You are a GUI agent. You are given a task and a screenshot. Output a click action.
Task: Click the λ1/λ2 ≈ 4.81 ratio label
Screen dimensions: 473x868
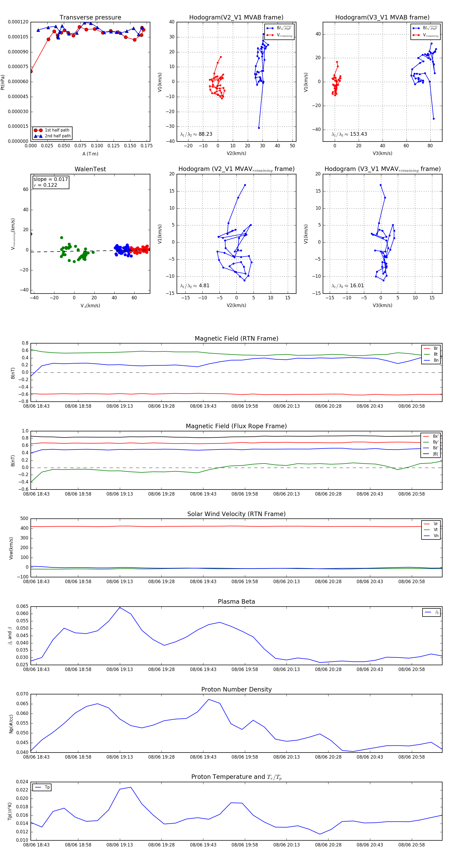click(195, 286)
